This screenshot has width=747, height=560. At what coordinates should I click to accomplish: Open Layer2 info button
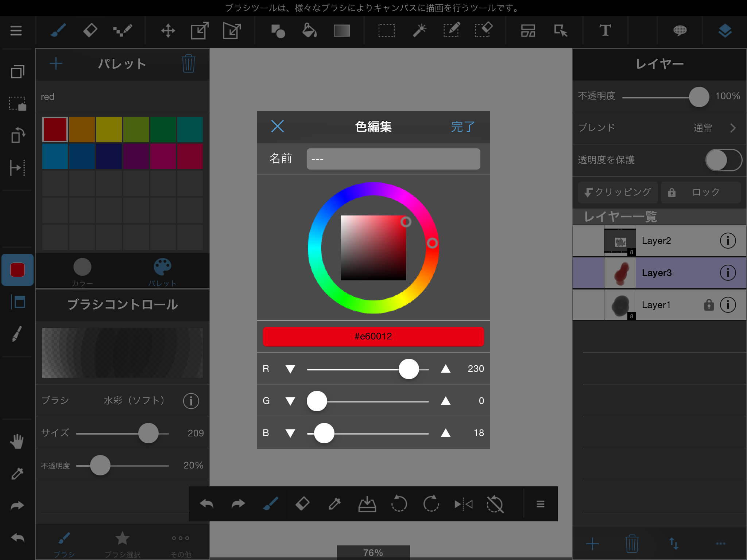tap(728, 241)
